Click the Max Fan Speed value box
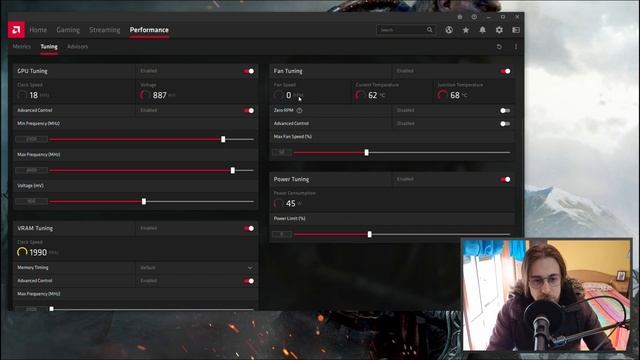The width and height of the screenshot is (640, 360). pos(282,152)
